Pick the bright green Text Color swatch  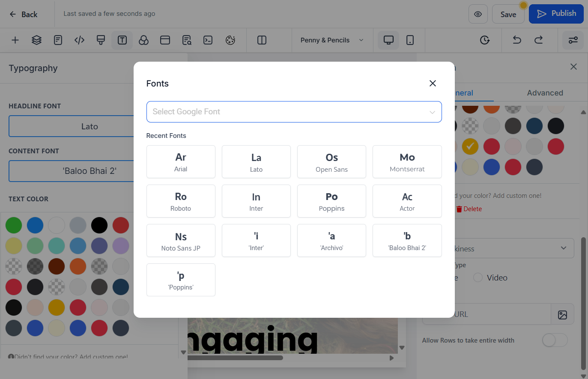pyautogui.click(x=14, y=225)
